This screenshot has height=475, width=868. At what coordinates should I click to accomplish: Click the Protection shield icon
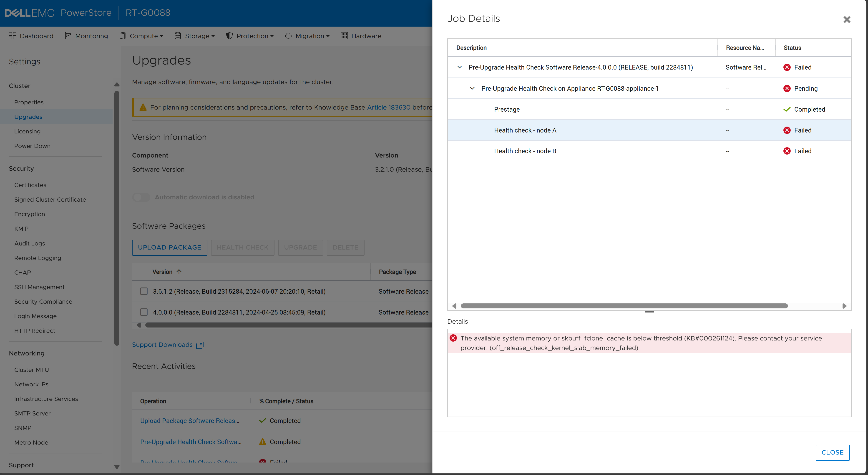pyautogui.click(x=229, y=36)
